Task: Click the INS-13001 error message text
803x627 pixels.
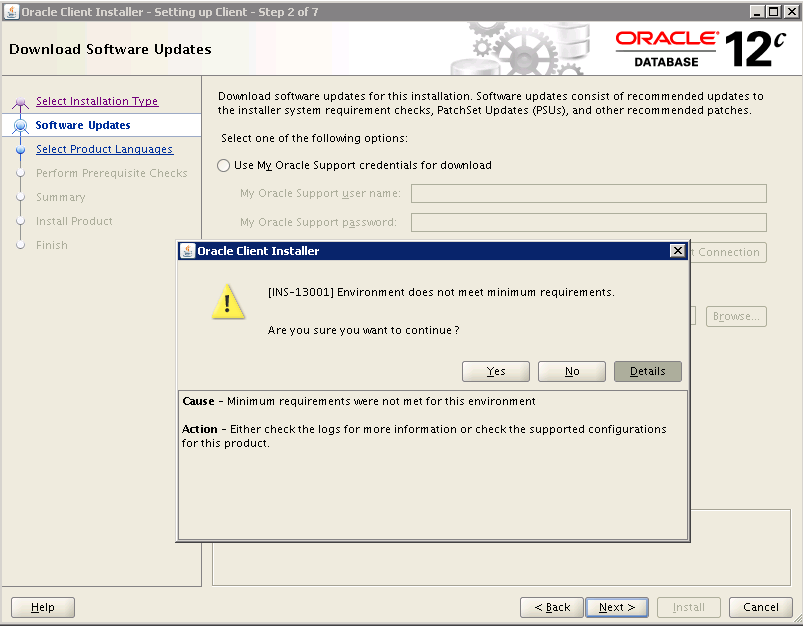Action: [x=441, y=292]
